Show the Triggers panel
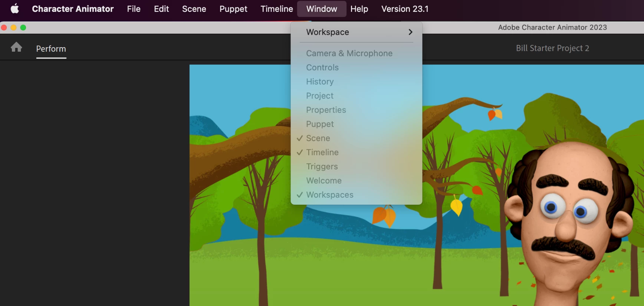Image resolution: width=644 pixels, height=306 pixels. [356, 166]
